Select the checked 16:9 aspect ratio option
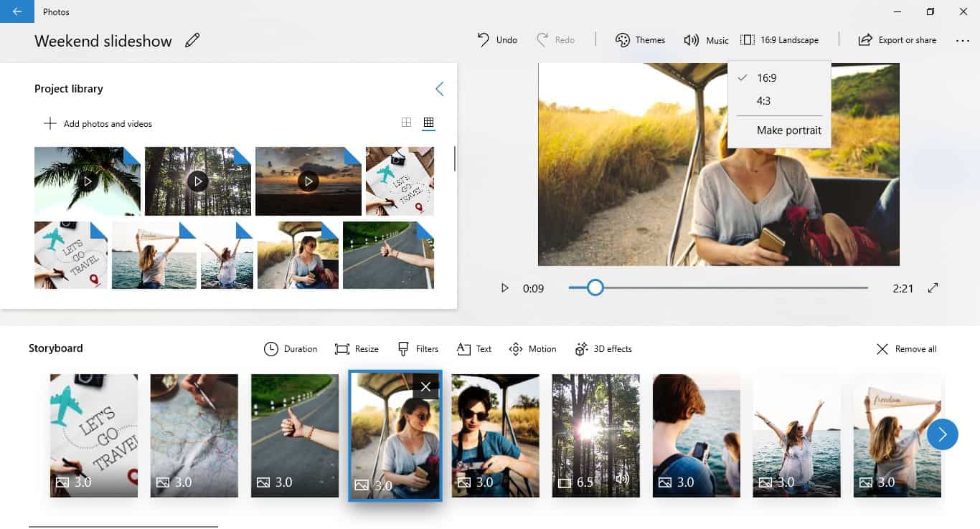 766,78
